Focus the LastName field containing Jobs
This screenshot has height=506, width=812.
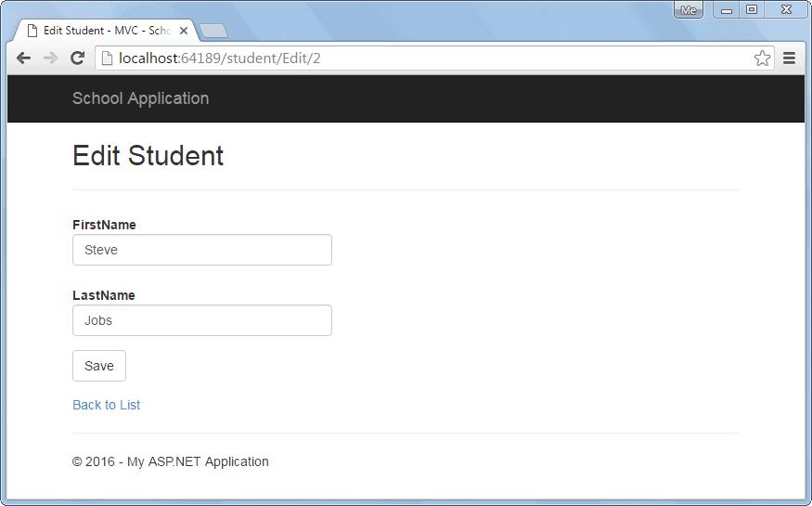tap(202, 320)
